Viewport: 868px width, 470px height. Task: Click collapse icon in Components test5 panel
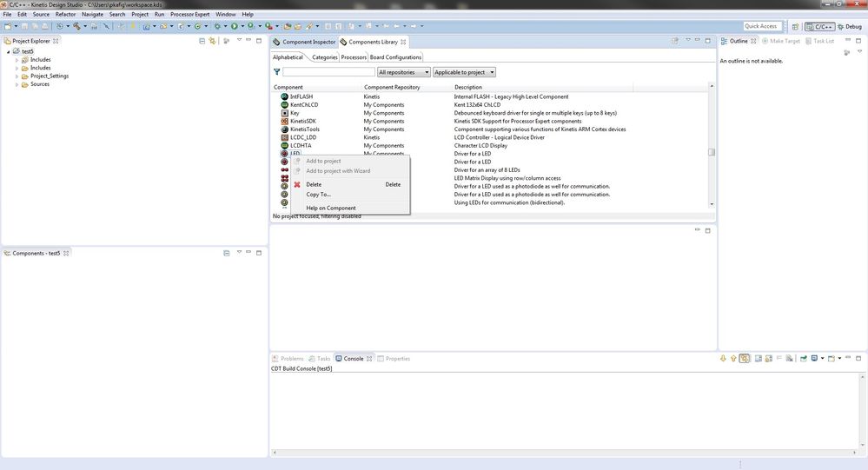[227, 253]
